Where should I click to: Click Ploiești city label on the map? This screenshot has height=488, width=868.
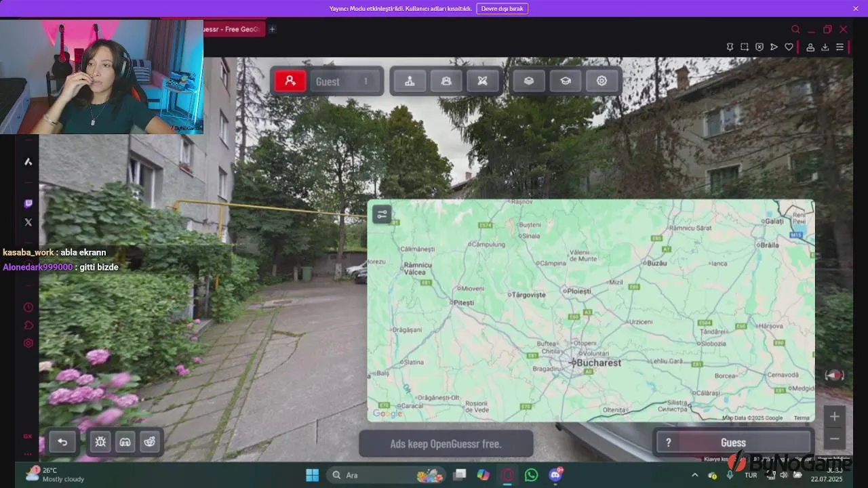[578, 291]
